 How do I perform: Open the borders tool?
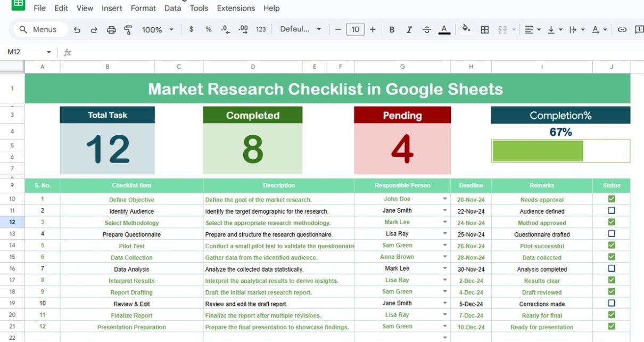coord(485,30)
